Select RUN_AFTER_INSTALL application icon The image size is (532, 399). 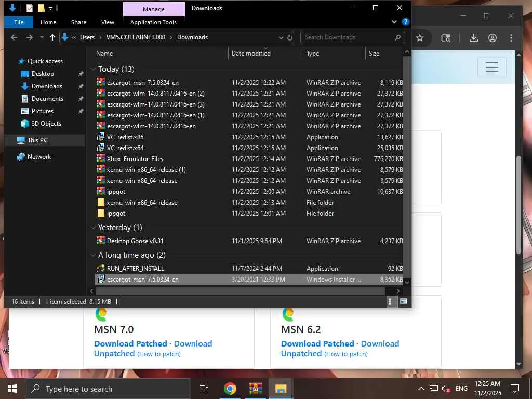[101, 268]
